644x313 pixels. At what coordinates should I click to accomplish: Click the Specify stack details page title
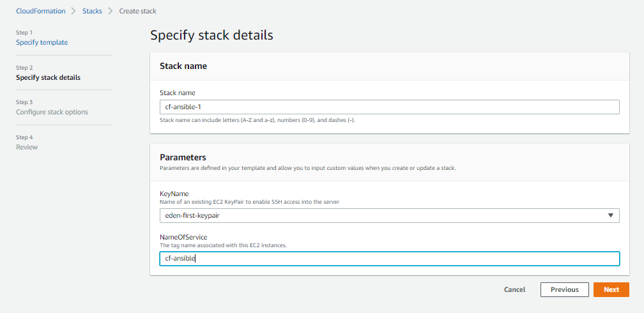point(211,35)
